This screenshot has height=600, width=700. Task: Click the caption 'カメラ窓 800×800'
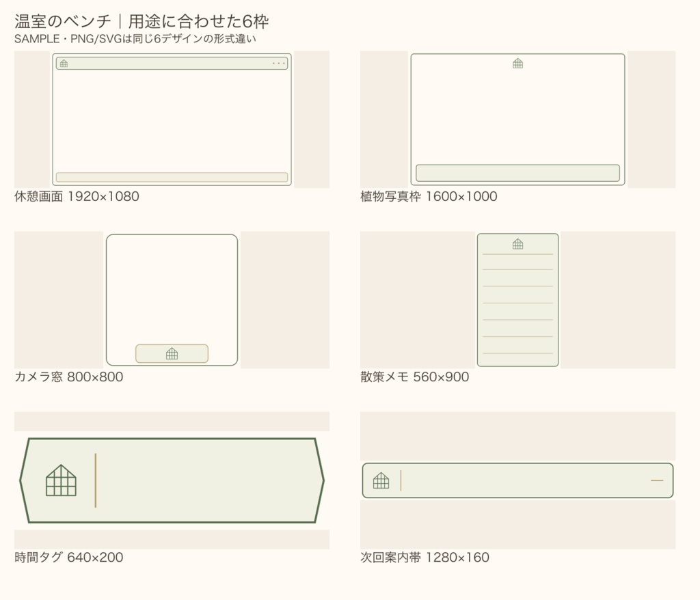(69, 377)
